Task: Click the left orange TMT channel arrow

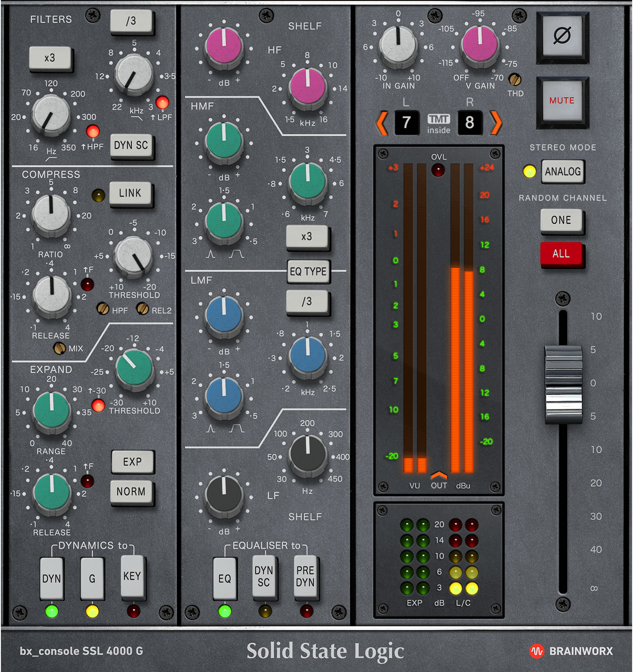Action: click(x=382, y=123)
